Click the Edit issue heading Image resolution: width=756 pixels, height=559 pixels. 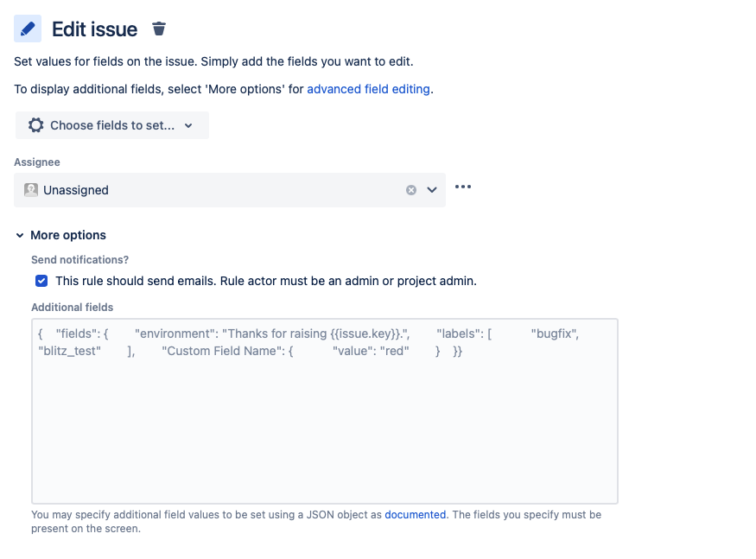click(x=94, y=29)
